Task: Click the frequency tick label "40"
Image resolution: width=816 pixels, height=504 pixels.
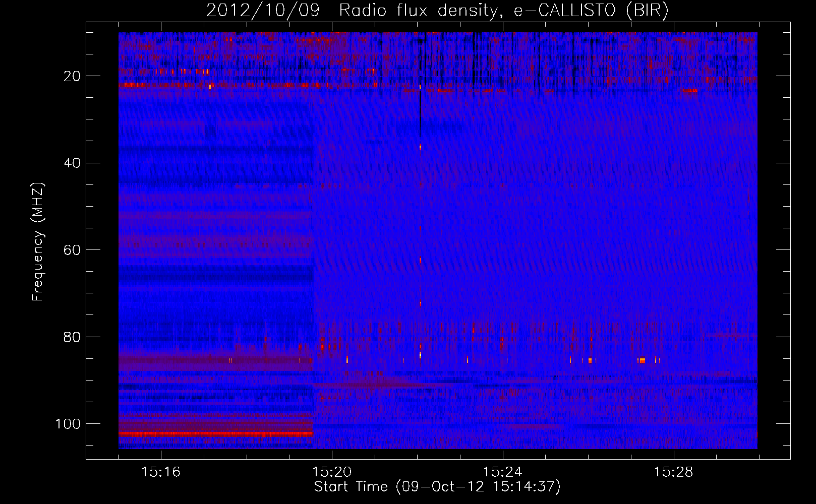Action: pos(72,163)
